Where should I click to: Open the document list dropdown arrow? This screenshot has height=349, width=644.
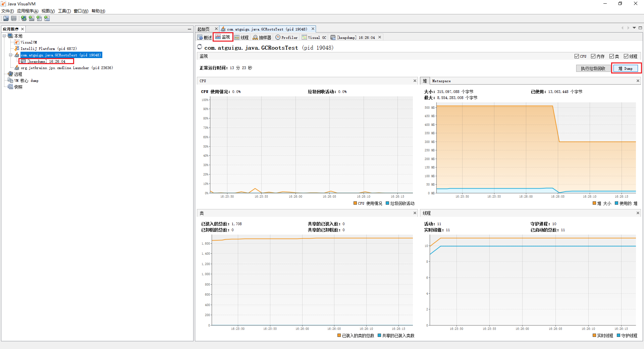(x=634, y=28)
